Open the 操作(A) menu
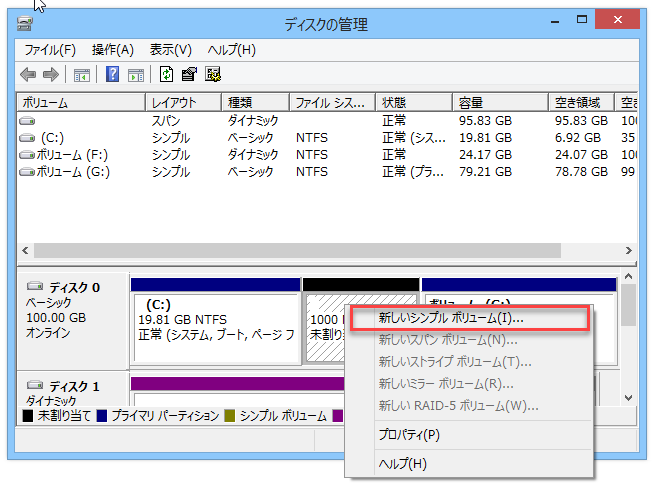 coord(113,50)
